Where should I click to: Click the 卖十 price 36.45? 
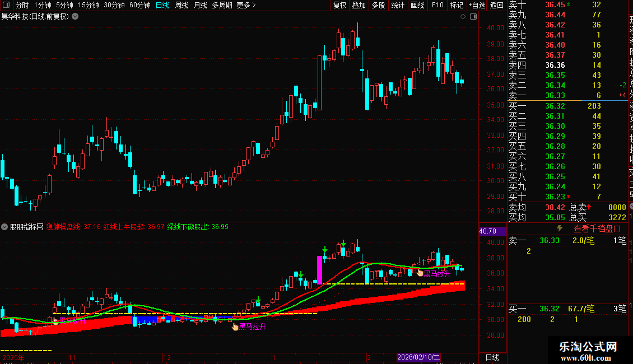[555, 5]
